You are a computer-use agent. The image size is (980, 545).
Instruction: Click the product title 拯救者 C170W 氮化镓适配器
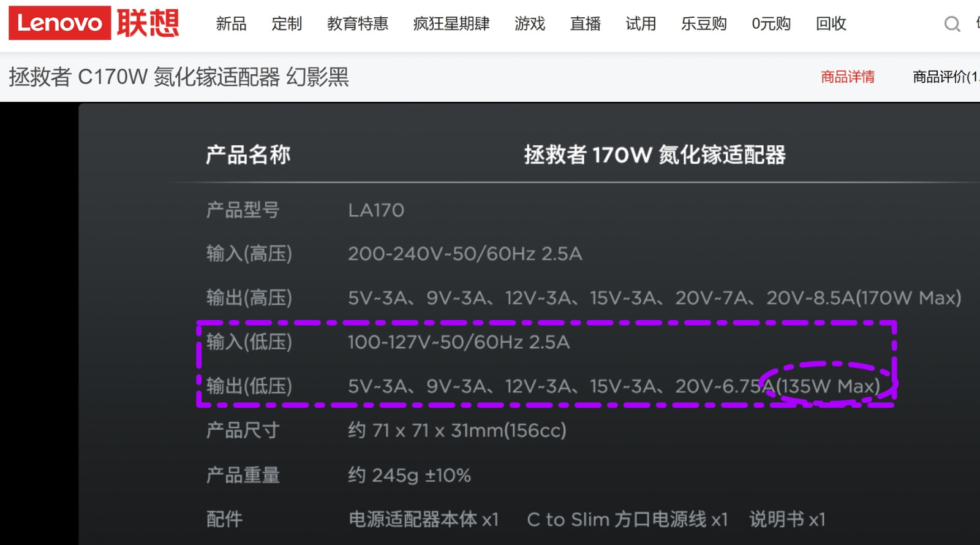click(x=178, y=77)
